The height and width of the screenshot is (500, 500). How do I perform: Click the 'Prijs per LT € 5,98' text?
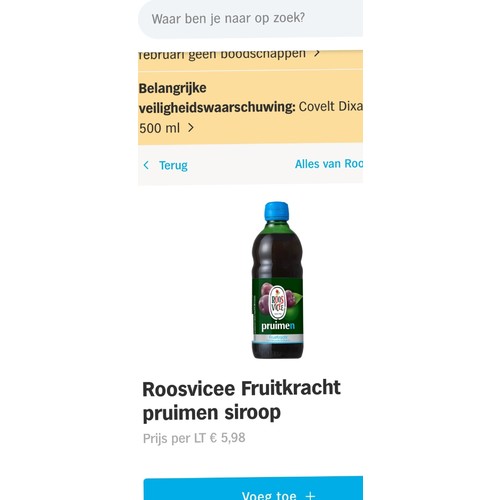[194, 438]
